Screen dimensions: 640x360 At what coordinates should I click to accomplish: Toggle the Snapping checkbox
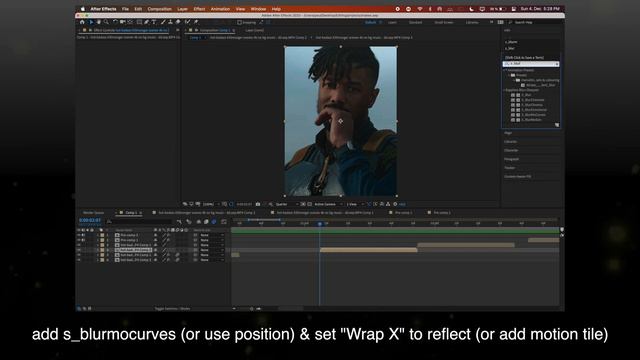click(x=240, y=22)
